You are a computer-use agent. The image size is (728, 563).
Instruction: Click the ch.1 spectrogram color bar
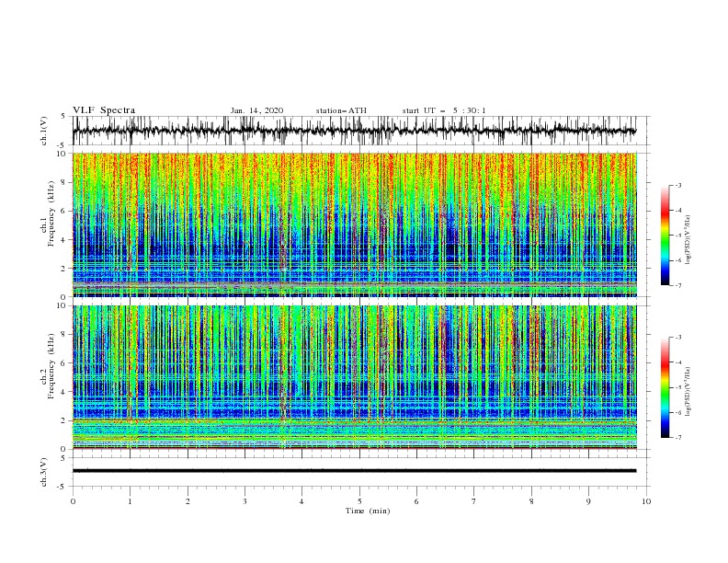(x=665, y=236)
